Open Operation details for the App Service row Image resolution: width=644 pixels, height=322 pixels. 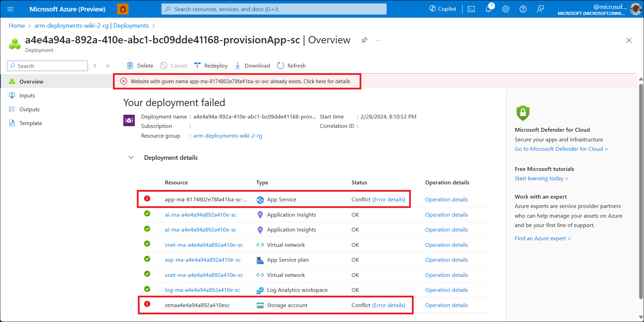(x=447, y=200)
